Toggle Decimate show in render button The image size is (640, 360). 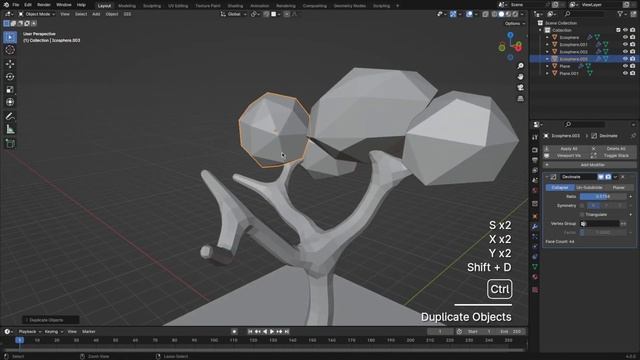[x=608, y=177]
